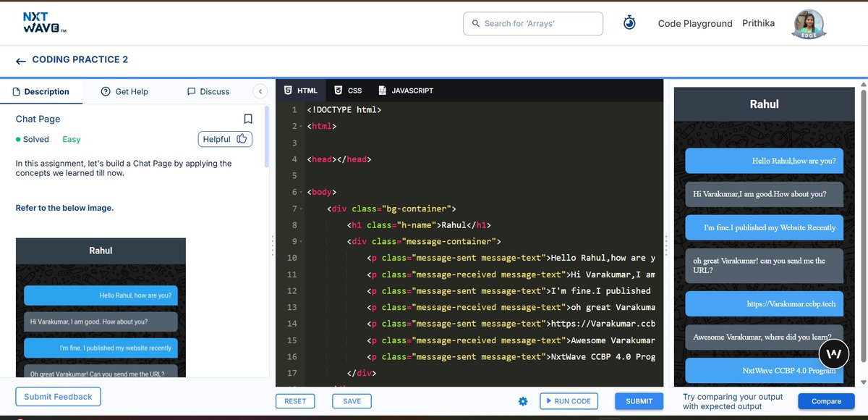Image resolution: width=868 pixels, height=420 pixels.
Task: Click 'Refer to the below image.' text
Action: tap(64, 208)
